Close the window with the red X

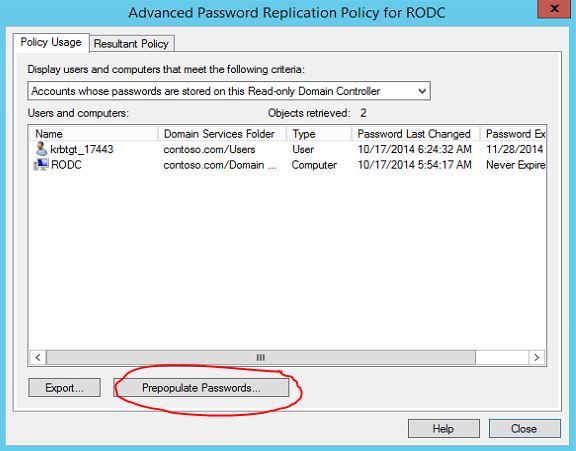point(554,8)
